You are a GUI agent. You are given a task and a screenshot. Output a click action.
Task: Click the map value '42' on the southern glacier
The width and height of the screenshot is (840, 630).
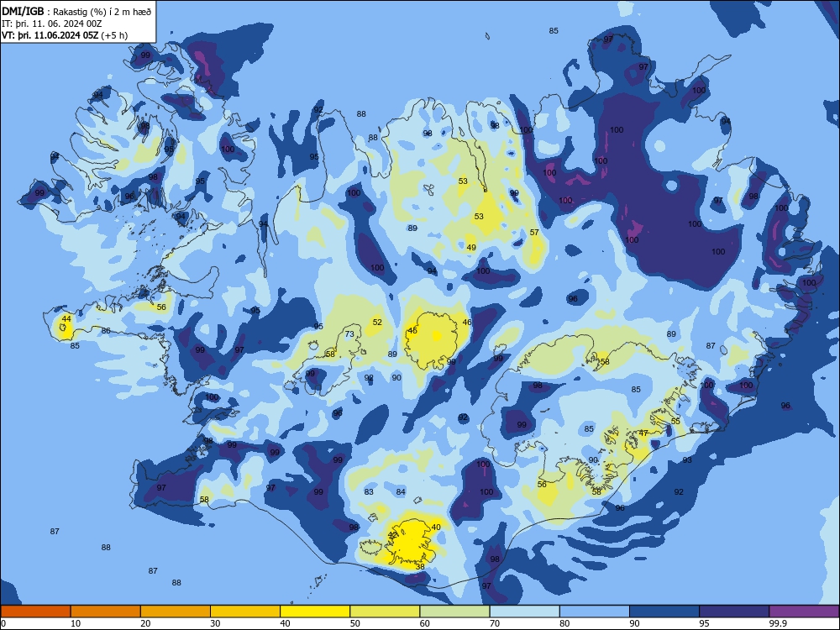[x=392, y=534]
